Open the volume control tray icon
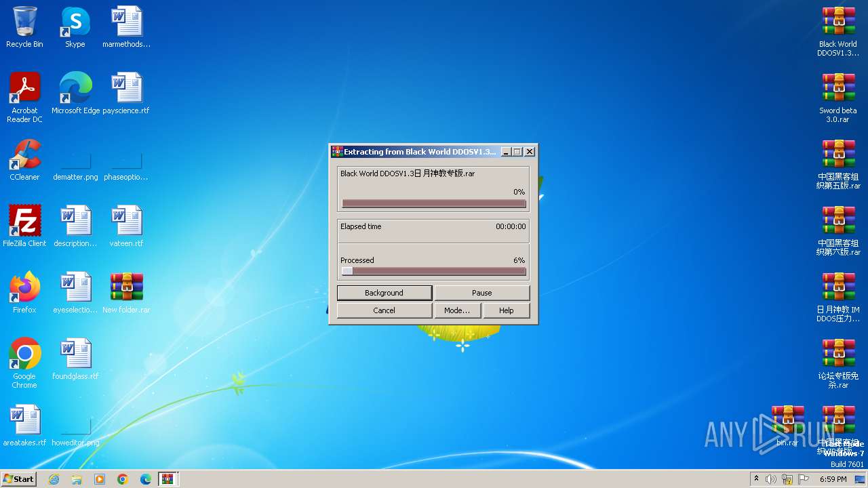 point(771,479)
